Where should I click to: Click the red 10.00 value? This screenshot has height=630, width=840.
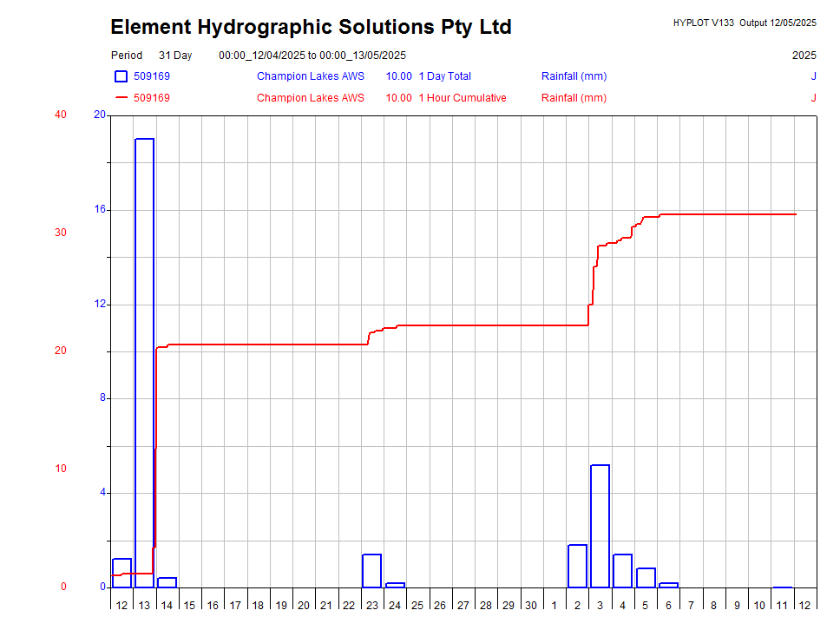tap(398, 97)
